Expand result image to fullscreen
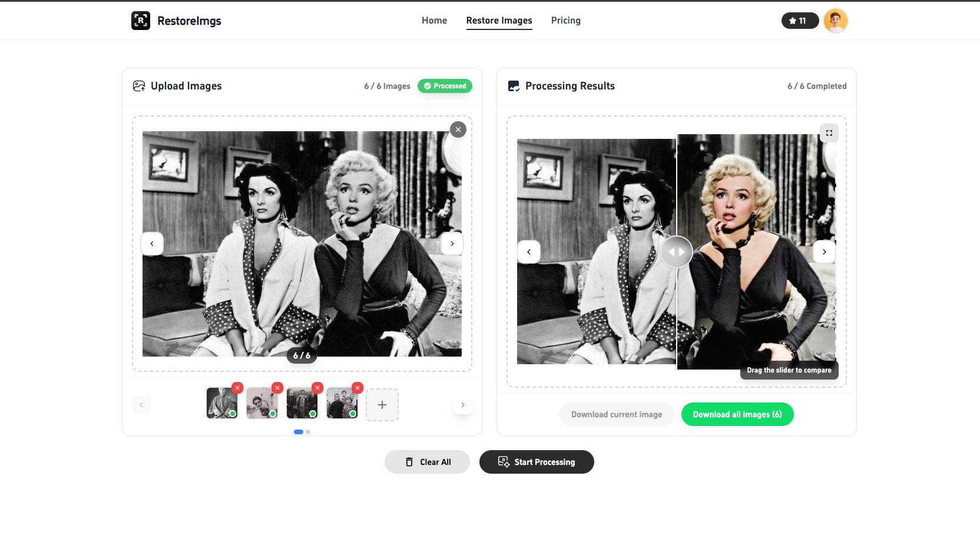 [829, 133]
